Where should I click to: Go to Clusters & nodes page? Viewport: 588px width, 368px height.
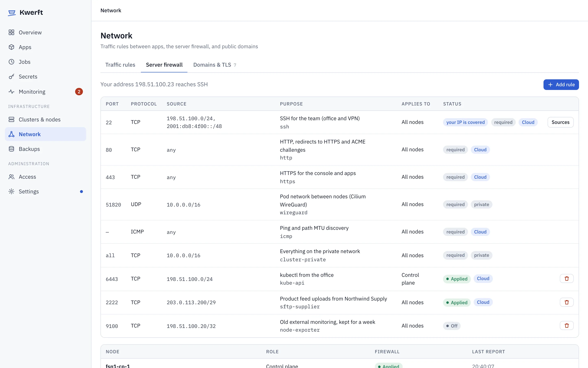[46, 120]
